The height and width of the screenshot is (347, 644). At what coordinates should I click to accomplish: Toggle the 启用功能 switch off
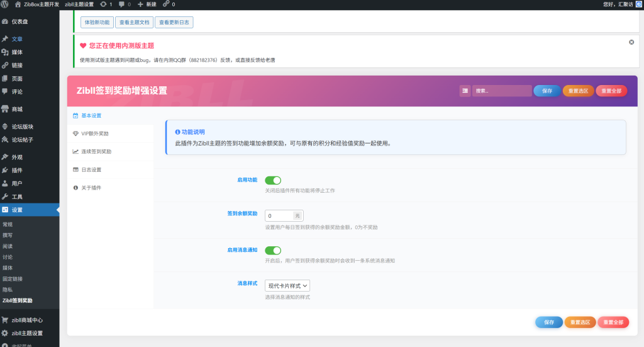click(x=273, y=181)
